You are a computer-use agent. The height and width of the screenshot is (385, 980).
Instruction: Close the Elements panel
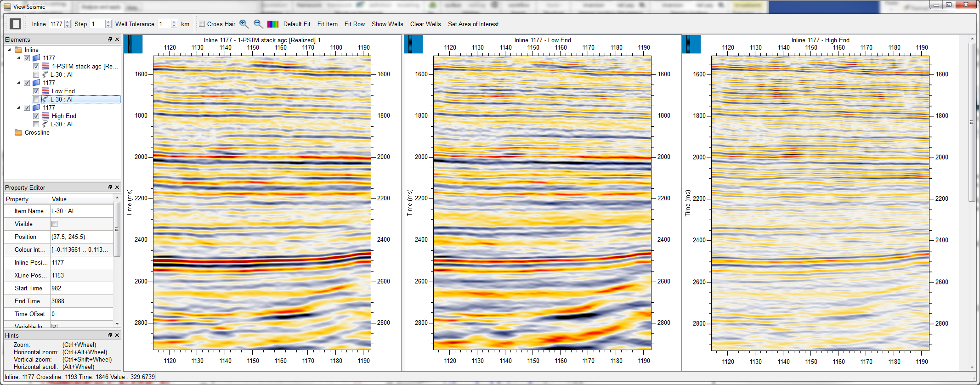(x=117, y=40)
